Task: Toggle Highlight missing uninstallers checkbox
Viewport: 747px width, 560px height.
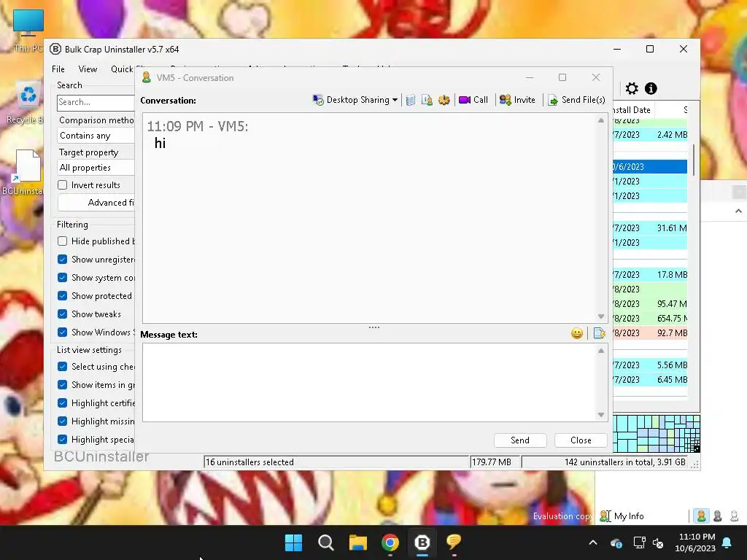Action: (x=63, y=421)
